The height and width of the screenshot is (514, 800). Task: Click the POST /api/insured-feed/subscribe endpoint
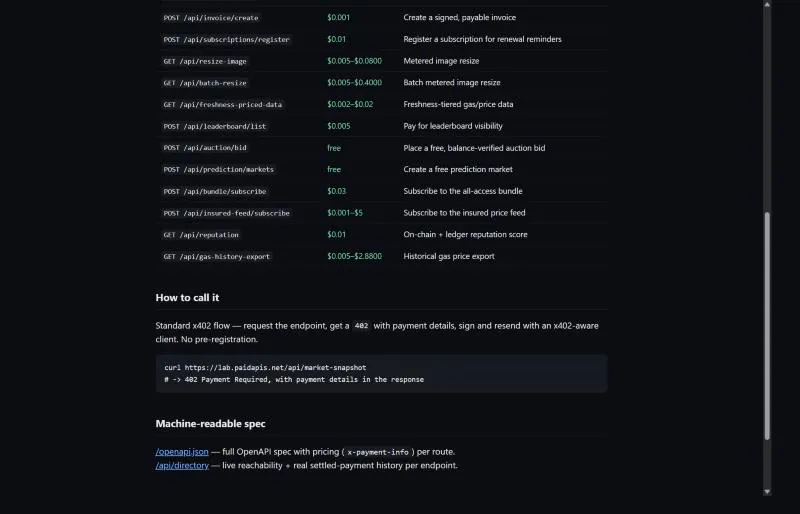tap(226, 213)
